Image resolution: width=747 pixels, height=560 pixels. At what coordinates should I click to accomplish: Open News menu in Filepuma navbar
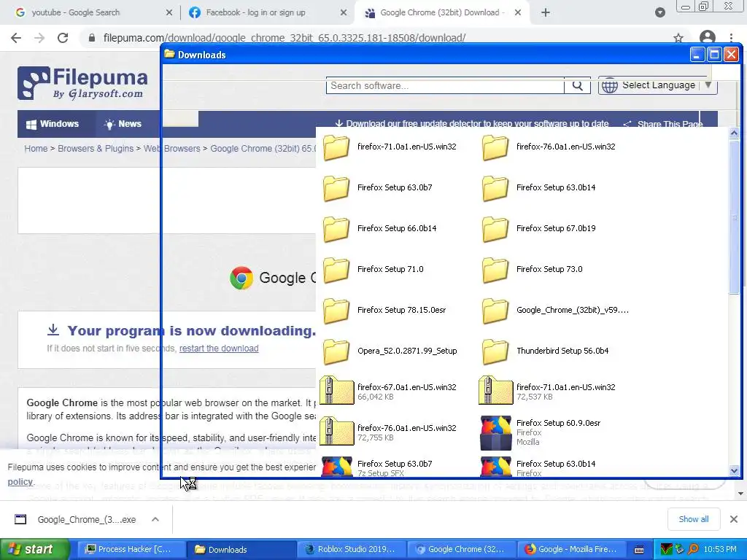coord(123,124)
